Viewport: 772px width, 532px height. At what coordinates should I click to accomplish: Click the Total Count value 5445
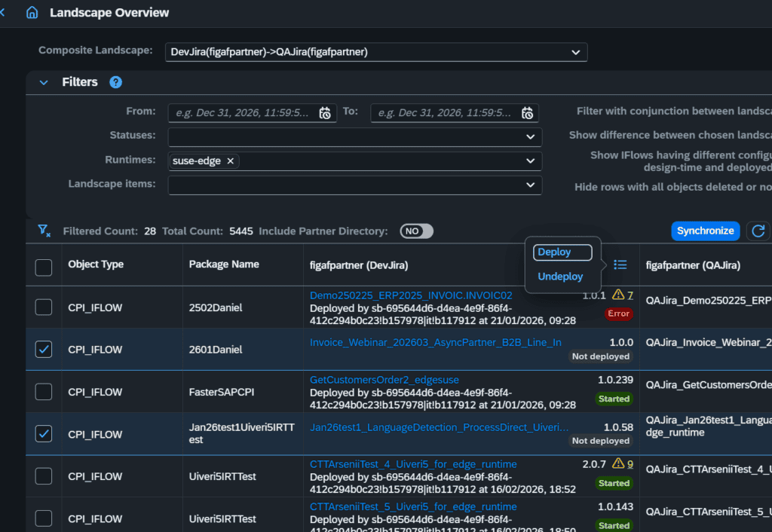[240, 231]
